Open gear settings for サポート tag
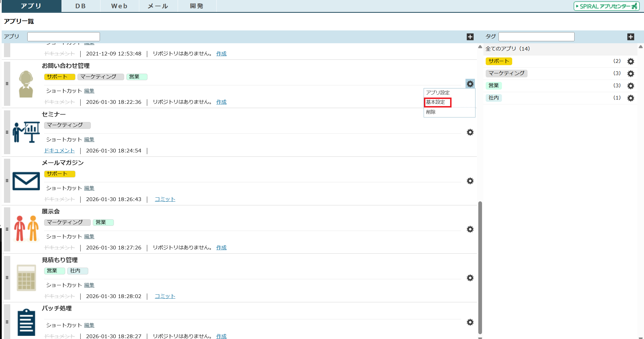The width and height of the screenshot is (644, 339). point(631,61)
